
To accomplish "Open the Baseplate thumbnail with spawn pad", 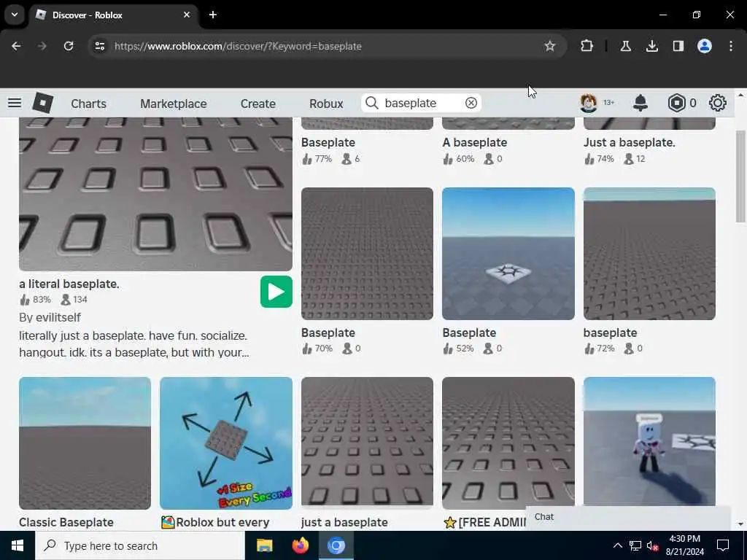I will coord(508,253).
